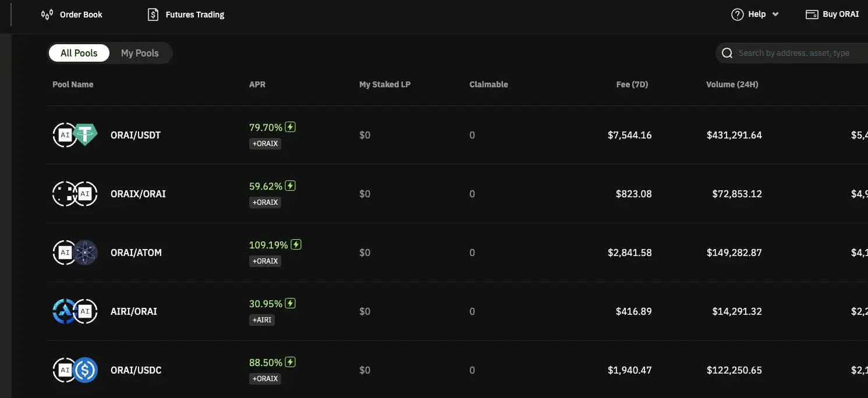
Task: Expand the Help dropdown chevron
Action: [x=775, y=15]
